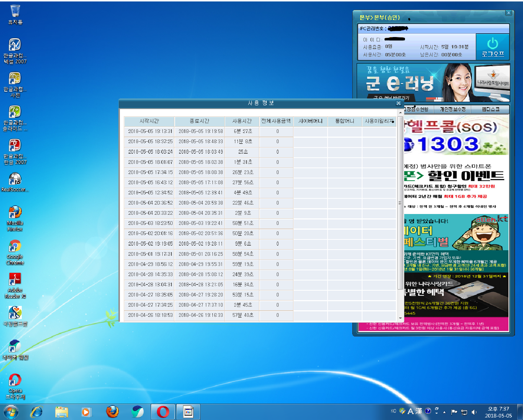The width and height of the screenshot is (523, 420).
Task: Open the Action Center flag tray icon
Action: pyautogui.click(x=454, y=412)
